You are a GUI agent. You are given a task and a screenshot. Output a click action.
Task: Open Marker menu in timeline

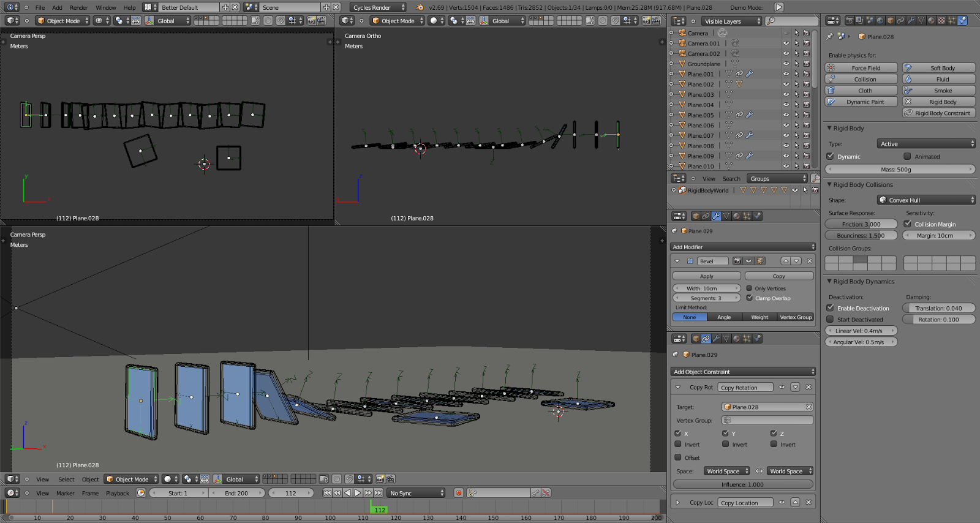click(x=66, y=493)
